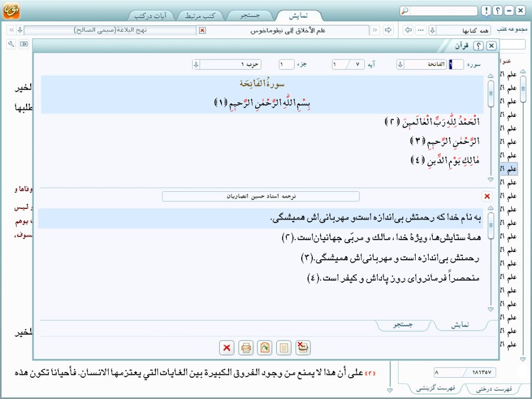Switch to جستجو tab in Quran dialog
Viewport: 532px width, 399px height.
click(x=403, y=325)
